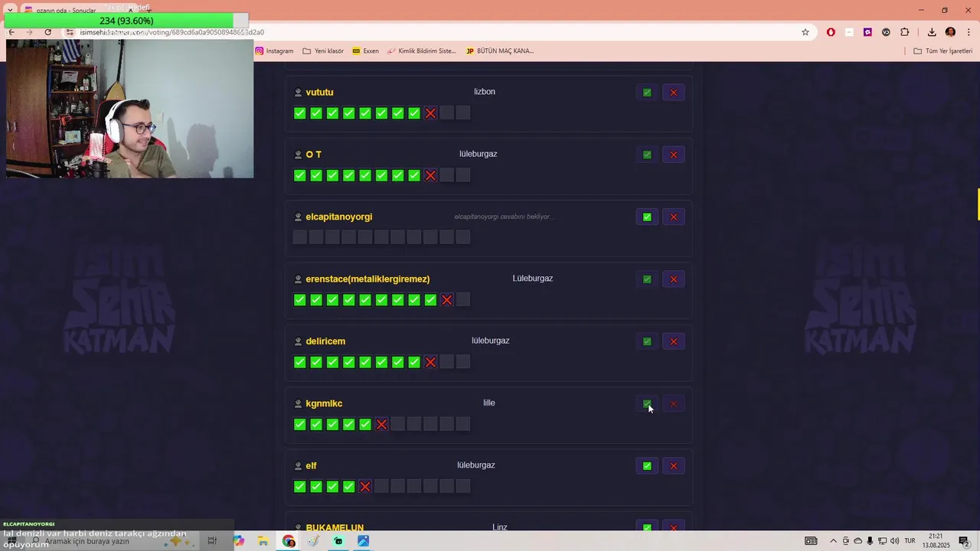Reject vututu's answer with red X
This screenshot has height=551, width=980.
pos(674,93)
